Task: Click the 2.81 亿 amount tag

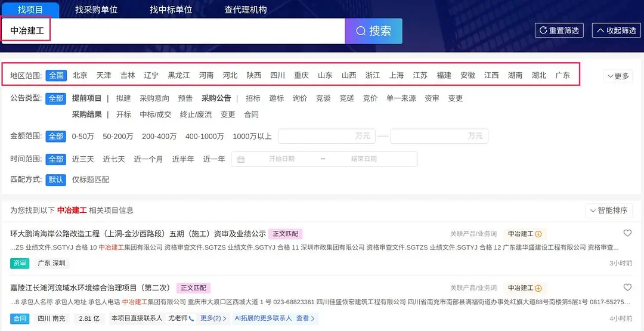Action: 89,318
